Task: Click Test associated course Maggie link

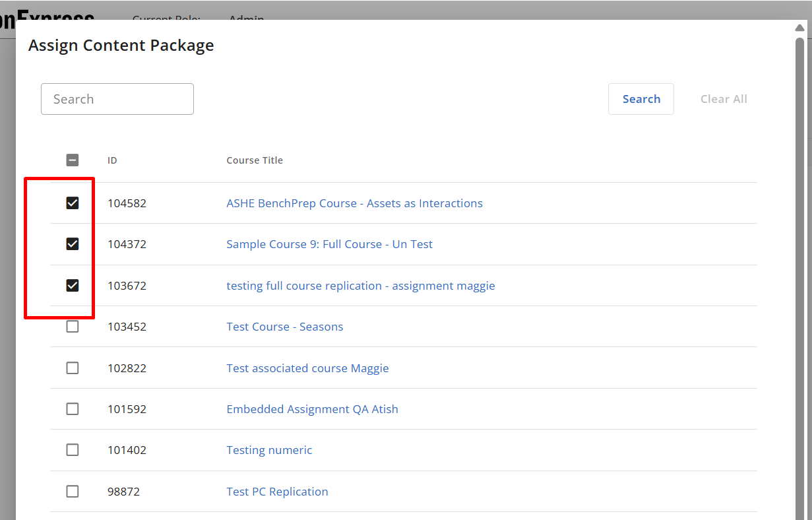Action: coord(307,368)
